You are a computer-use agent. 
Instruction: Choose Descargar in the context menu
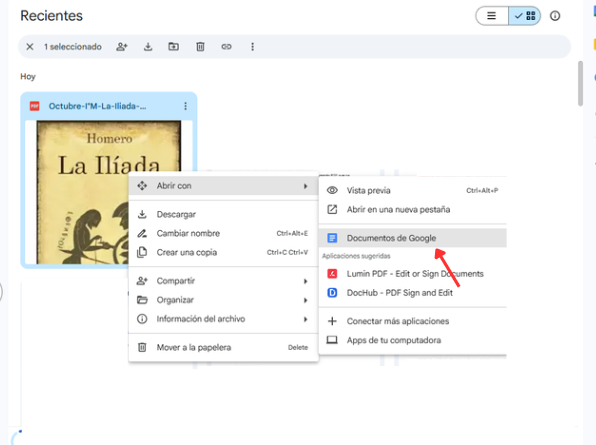pyautogui.click(x=224, y=214)
